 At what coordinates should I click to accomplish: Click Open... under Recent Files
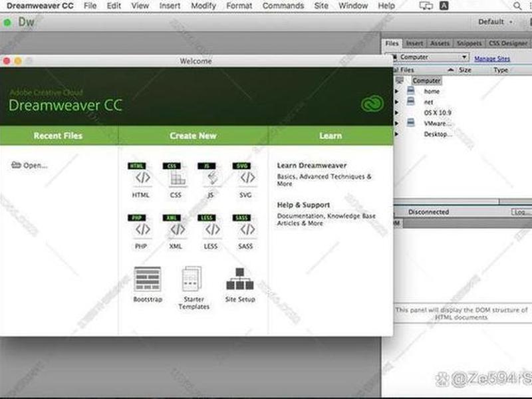pos(35,166)
